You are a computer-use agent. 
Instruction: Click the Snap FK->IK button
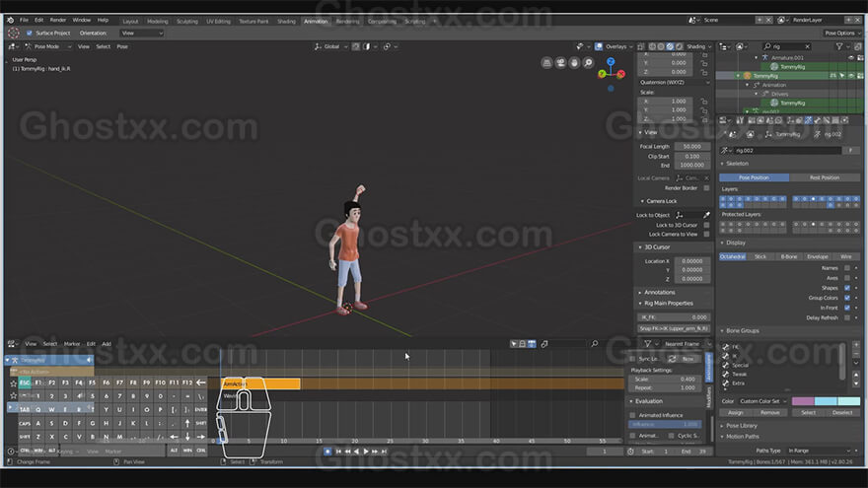point(674,328)
